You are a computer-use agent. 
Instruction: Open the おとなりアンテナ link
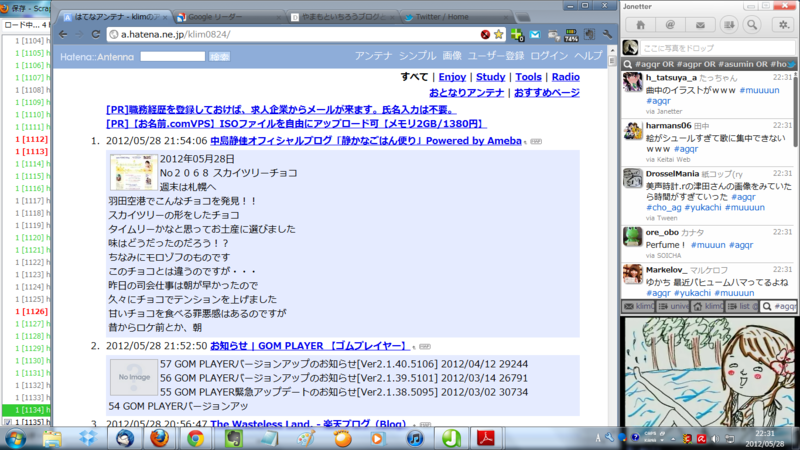466,92
